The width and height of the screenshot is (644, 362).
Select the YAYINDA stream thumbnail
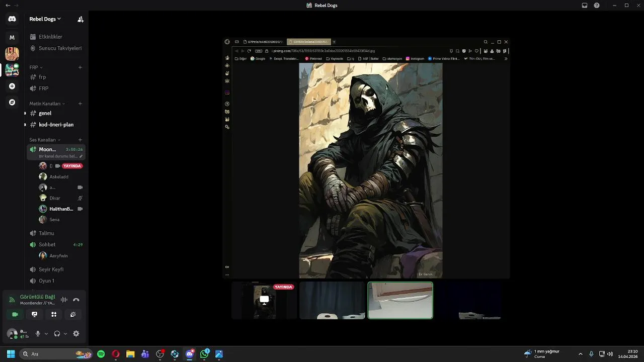click(x=264, y=300)
